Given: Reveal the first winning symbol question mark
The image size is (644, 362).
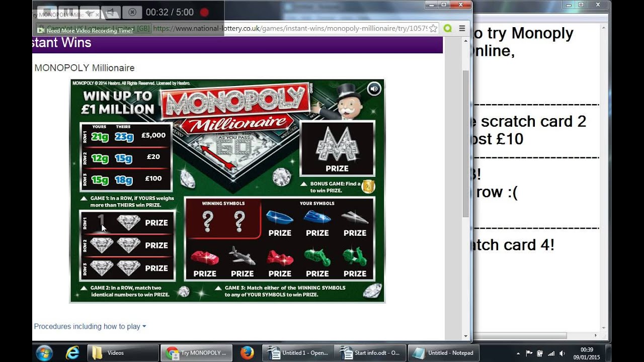Looking at the screenshot, I should pos(208,221).
